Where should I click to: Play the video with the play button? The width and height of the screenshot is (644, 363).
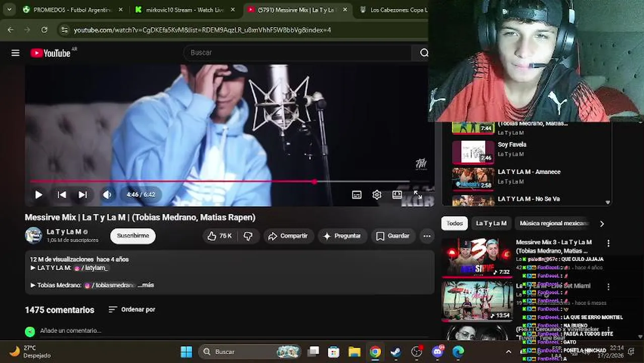tap(38, 195)
